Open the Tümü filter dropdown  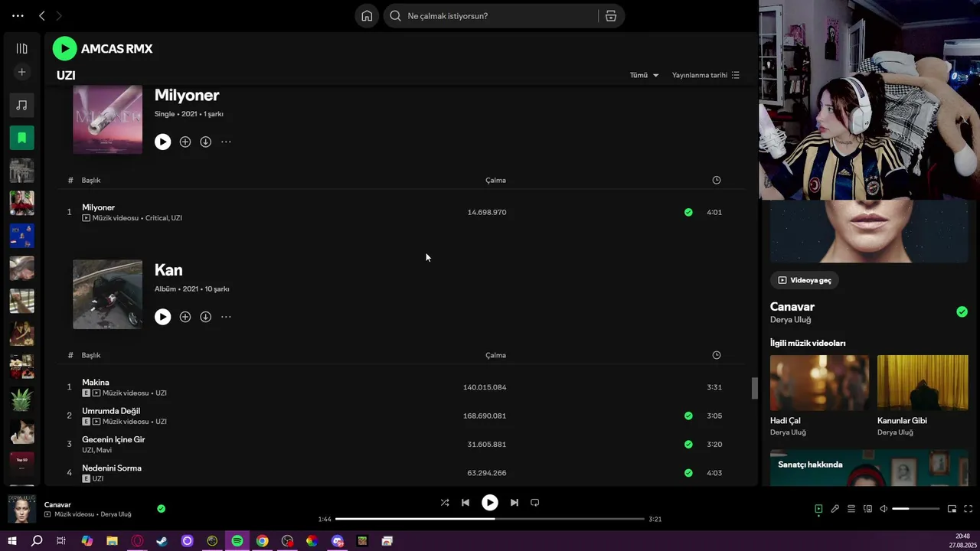[x=644, y=75]
